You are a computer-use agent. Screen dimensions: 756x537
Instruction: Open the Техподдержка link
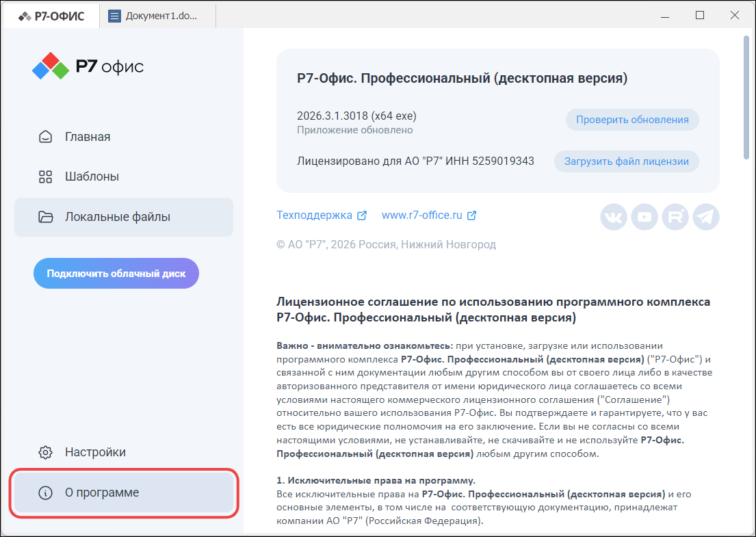[x=314, y=215]
